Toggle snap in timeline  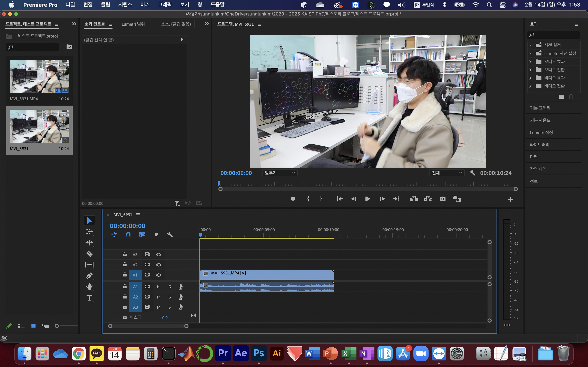coord(128,234)
